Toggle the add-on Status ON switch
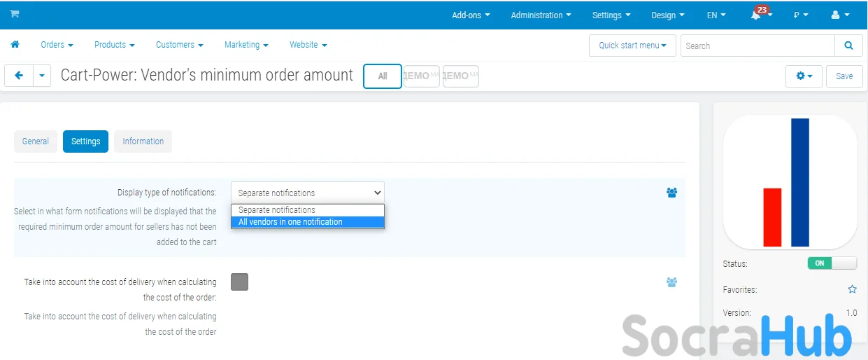 tap(832, 263)
